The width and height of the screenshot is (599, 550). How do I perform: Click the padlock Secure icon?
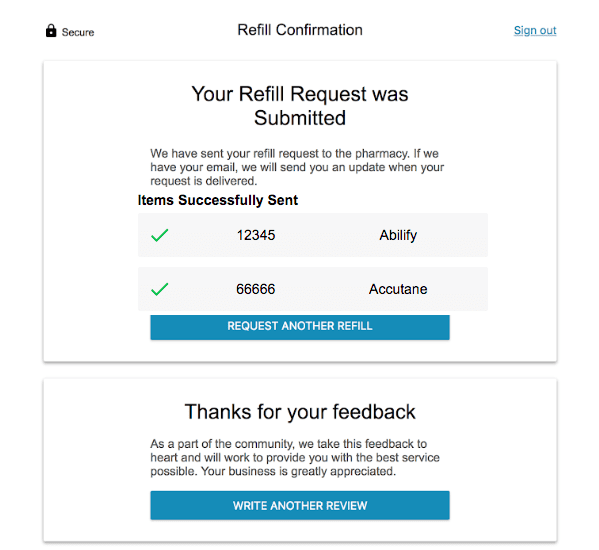click(51, 31)
